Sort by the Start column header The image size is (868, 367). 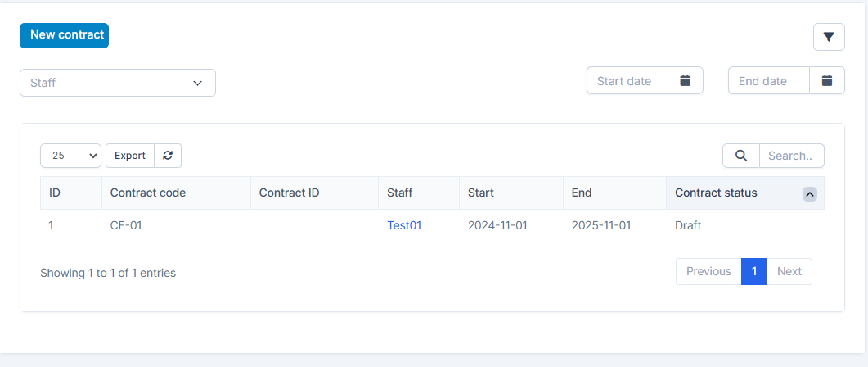pos(481,193)
